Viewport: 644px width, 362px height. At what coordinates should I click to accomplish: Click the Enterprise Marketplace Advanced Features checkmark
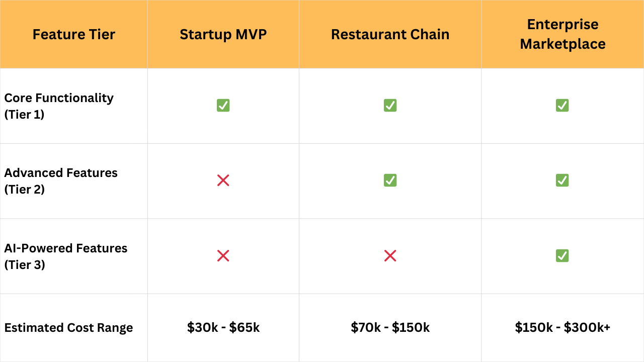[x=562, y=180]
